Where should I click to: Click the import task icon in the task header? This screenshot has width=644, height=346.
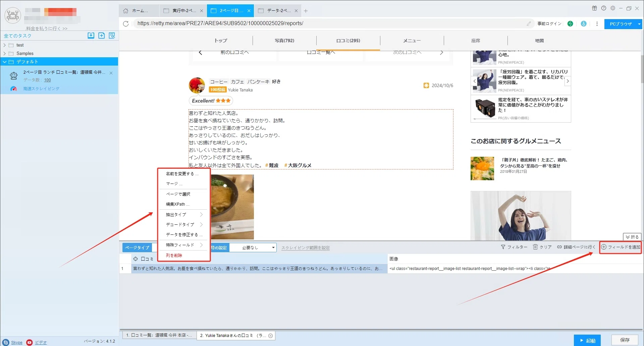91,36
